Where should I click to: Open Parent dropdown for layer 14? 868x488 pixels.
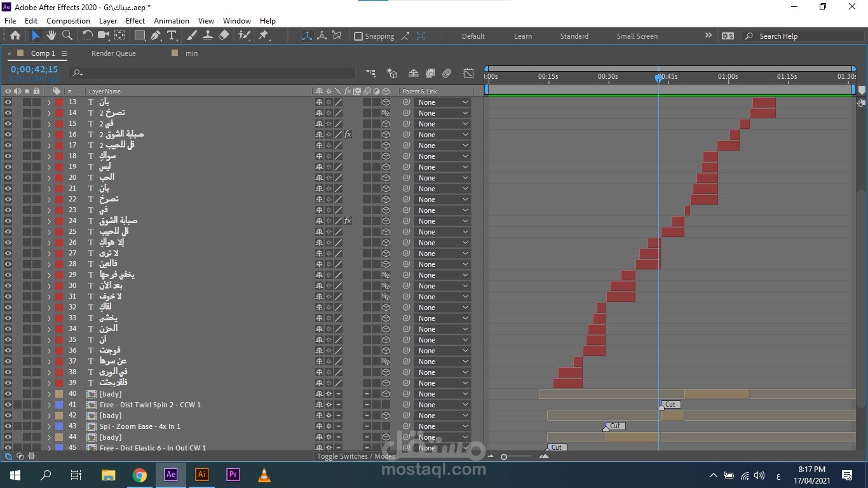pyautogui.click(x=442, y=112)
